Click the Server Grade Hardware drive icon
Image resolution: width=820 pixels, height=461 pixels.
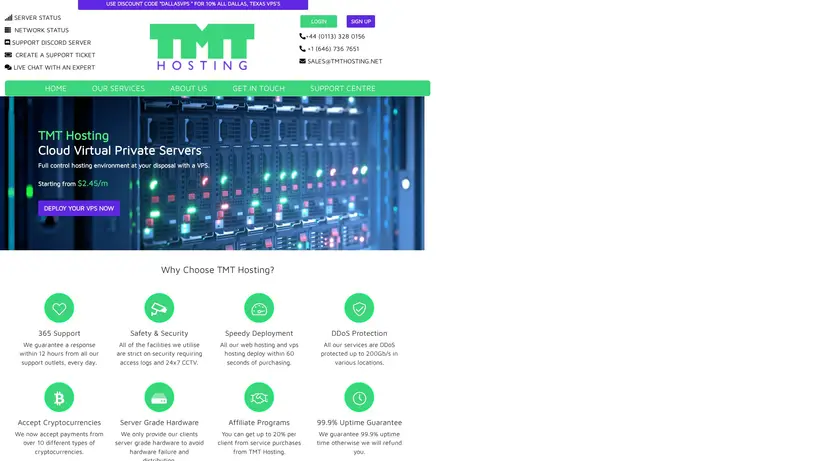pos(159,397)
